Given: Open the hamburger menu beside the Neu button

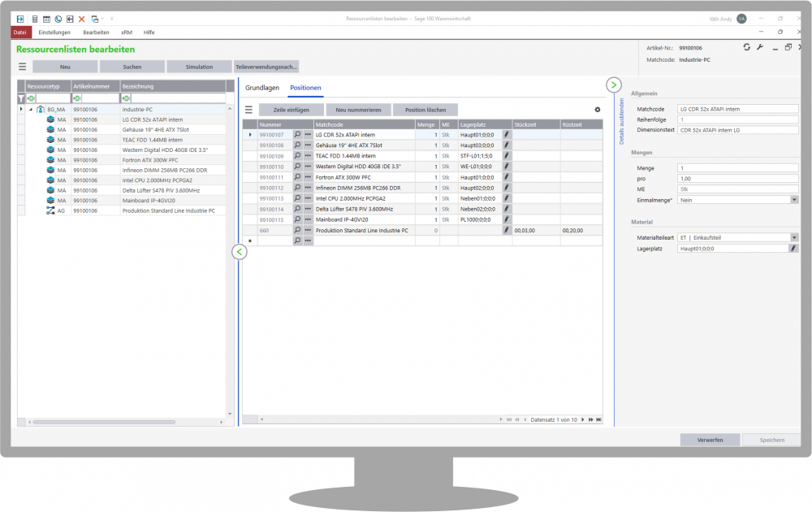Looking at the screenshot, I should tap(23, 67).
